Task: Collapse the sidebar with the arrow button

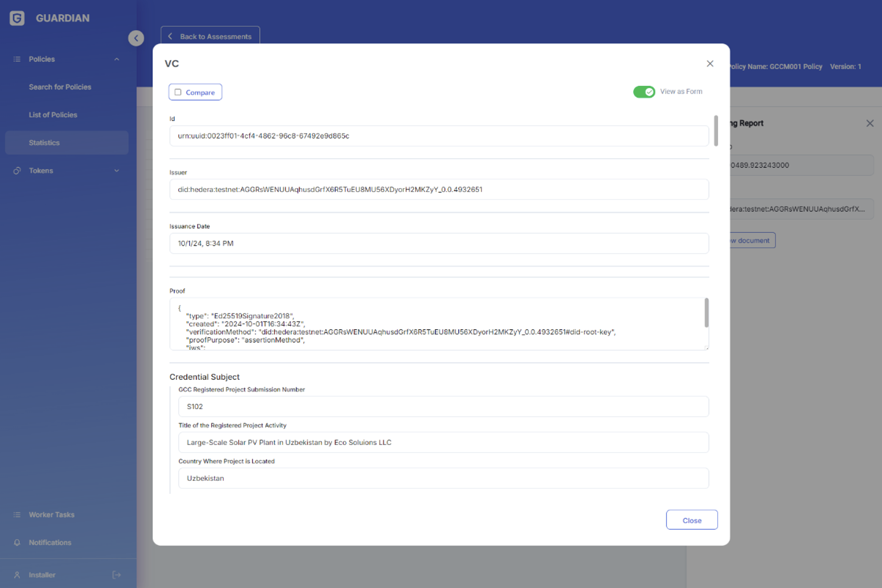Action: point(136,38)
